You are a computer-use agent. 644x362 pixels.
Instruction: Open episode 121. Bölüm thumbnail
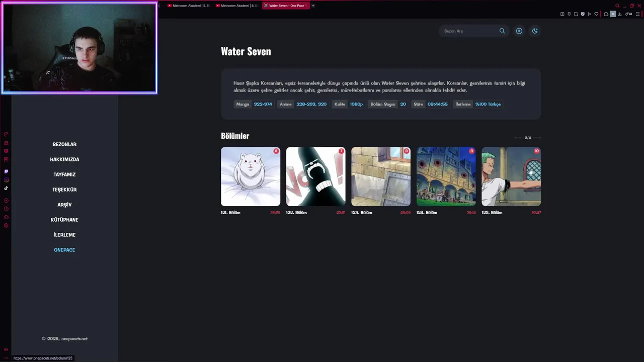(251, 176)
